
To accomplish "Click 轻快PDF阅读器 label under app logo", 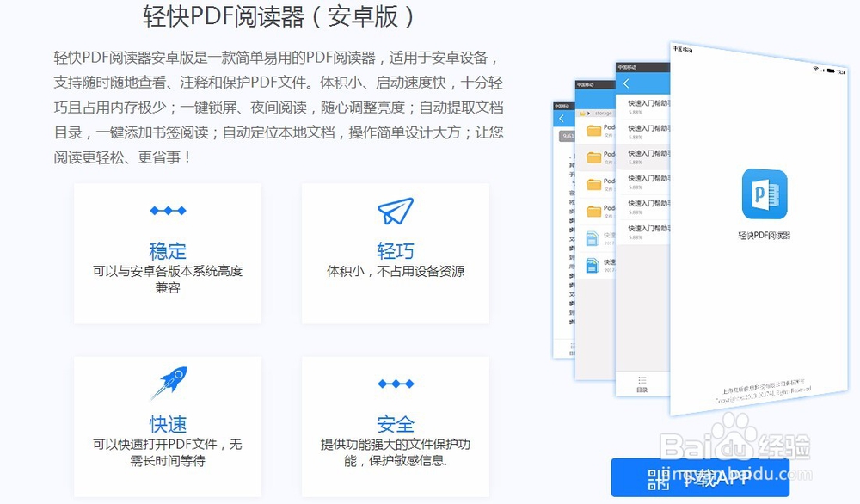I will pos(765,236).
